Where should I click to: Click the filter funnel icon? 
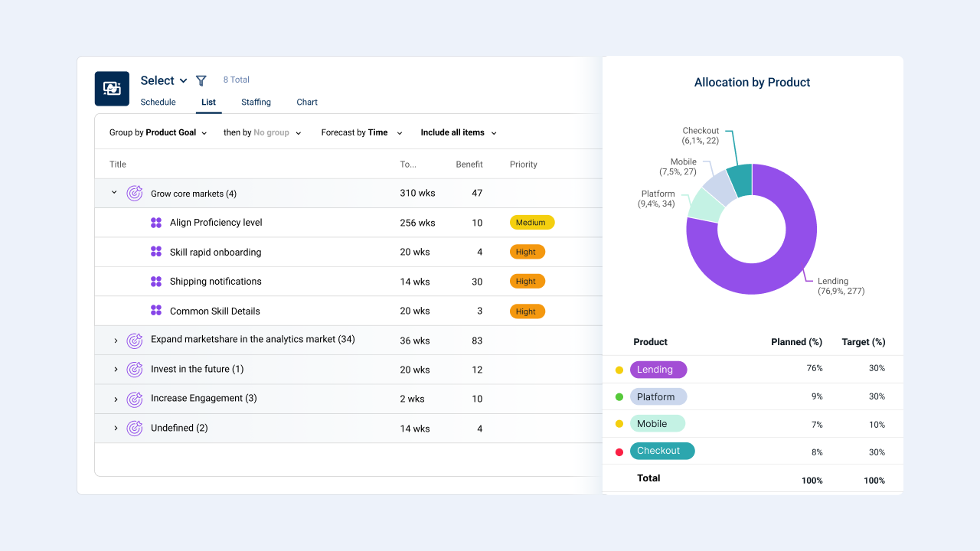[x=201, y=80]
